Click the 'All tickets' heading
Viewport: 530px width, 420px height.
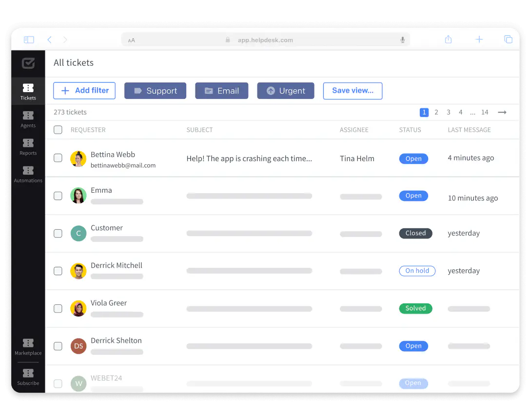pos(73,62)
